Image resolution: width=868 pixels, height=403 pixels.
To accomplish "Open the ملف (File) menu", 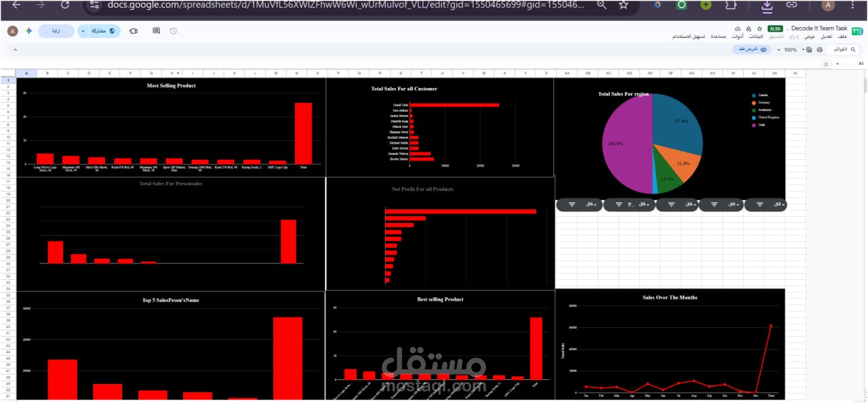I will pos(842,37).
